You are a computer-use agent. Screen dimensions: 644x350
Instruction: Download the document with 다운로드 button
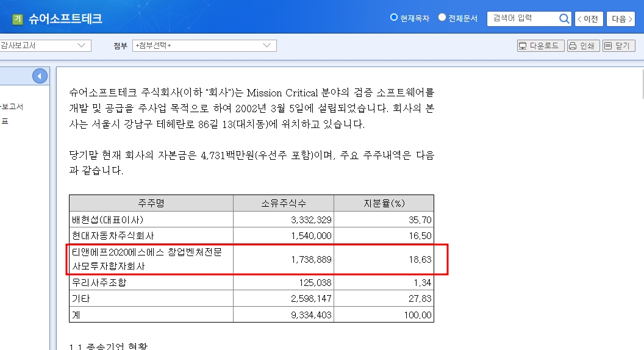pos(539,46)
